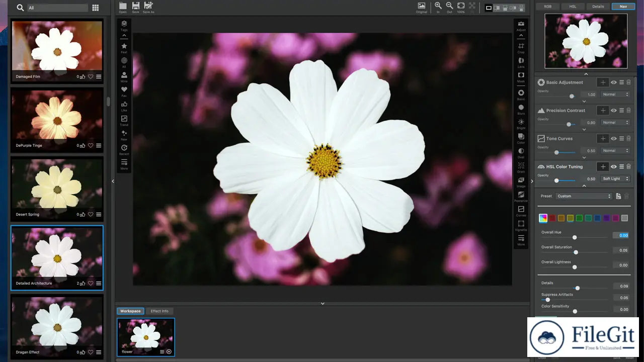Image resolution: width=644 pixels, height=362 pixels.
Task: Open the Grain filter category
Action: tap(521, 167)
